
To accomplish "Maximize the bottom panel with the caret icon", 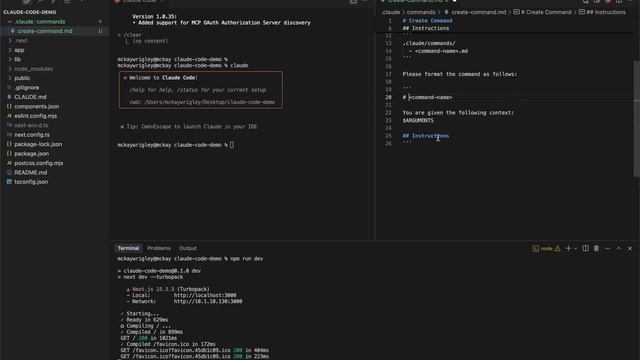I will click(619, 248).
